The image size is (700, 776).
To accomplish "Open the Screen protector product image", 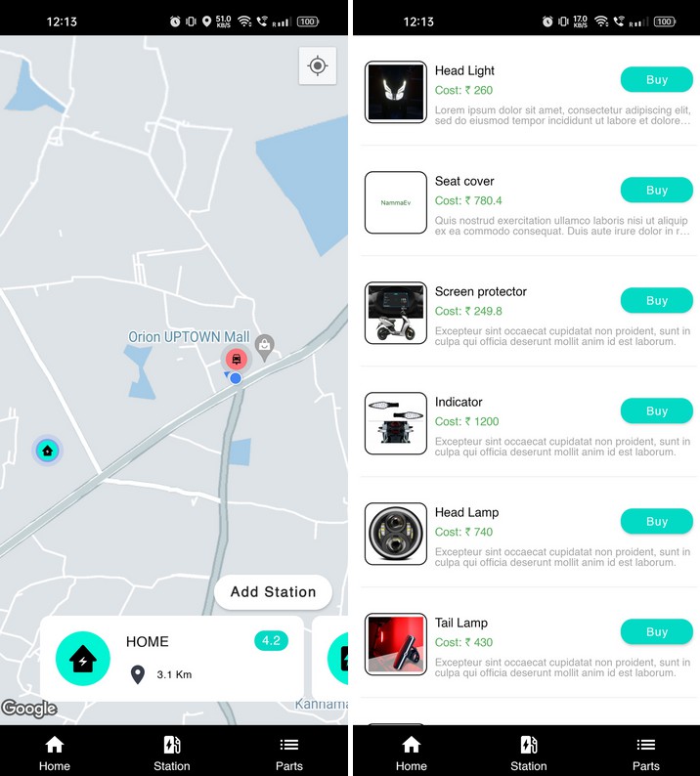I will [x=396, y=313].
